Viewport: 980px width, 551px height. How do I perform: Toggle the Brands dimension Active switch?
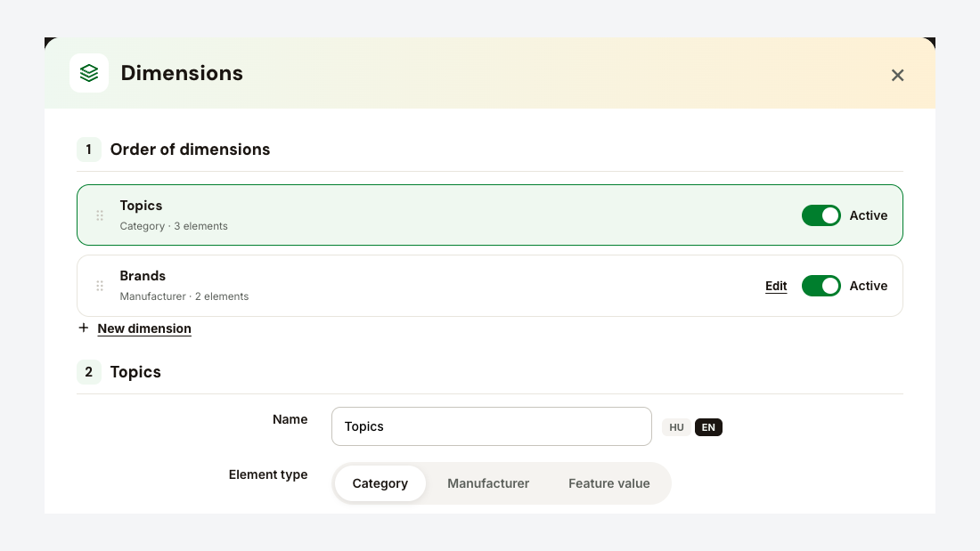tap(821, 286)
